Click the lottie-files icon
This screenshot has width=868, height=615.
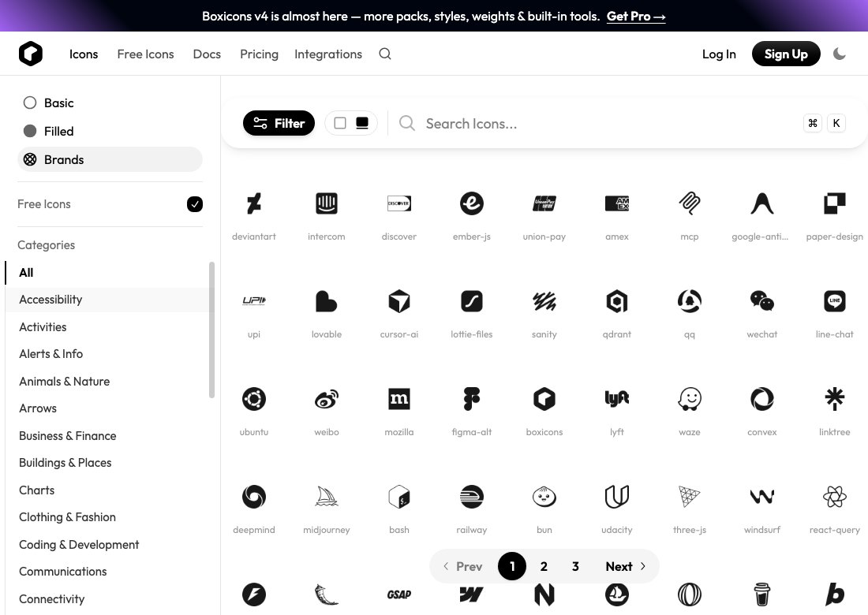pos(472,301)
